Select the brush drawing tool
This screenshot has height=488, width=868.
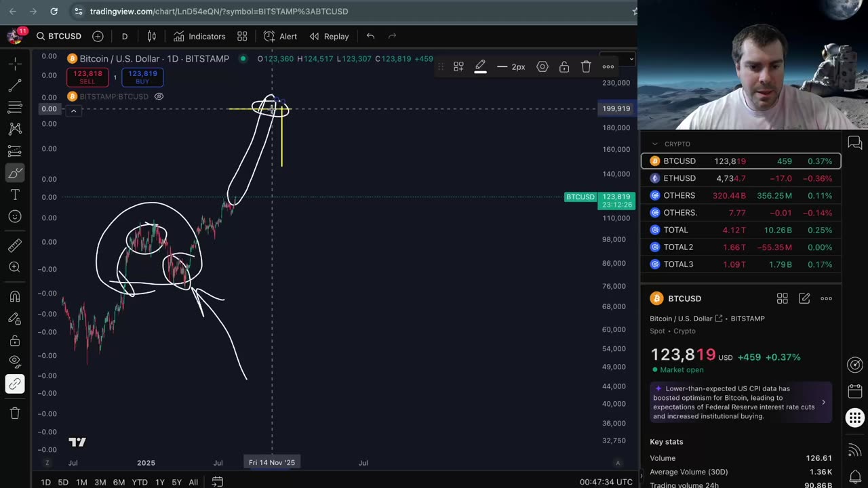coord(15,173)
